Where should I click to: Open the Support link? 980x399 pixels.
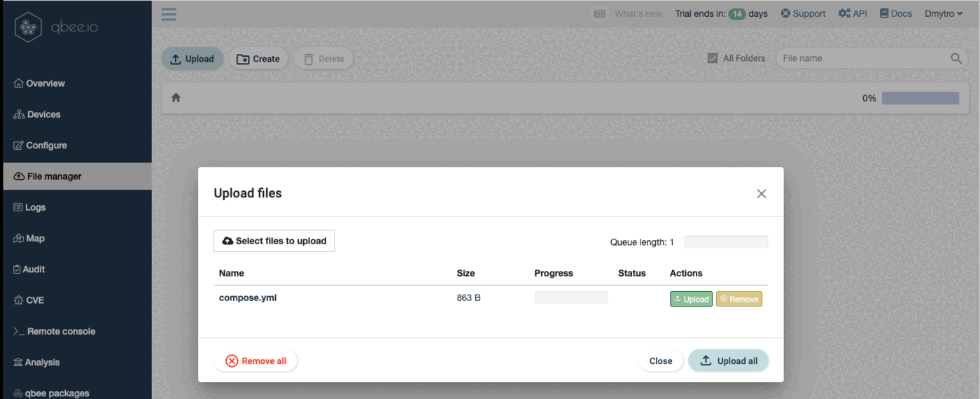(x=803, y=13)
